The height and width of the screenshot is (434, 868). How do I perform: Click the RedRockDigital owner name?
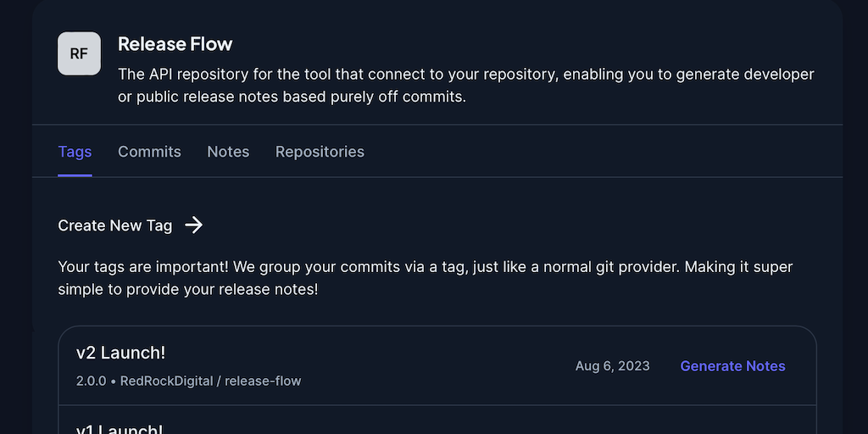click(x=166, y=381)
